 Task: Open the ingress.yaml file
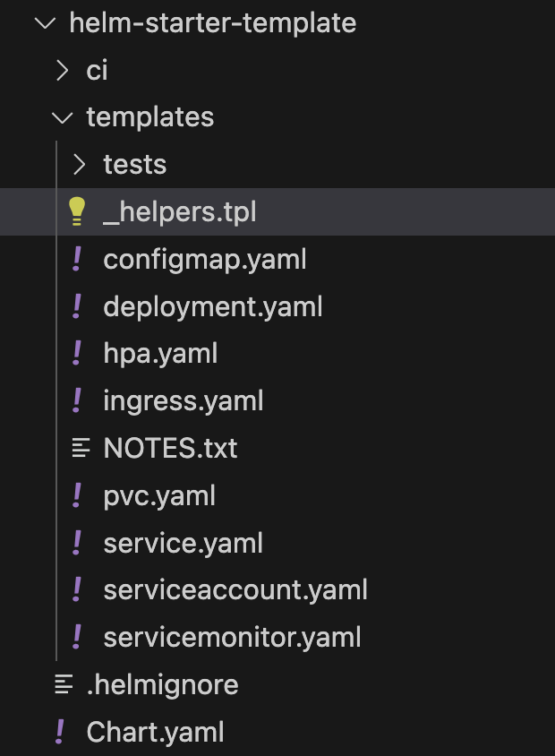pos(184,400)
